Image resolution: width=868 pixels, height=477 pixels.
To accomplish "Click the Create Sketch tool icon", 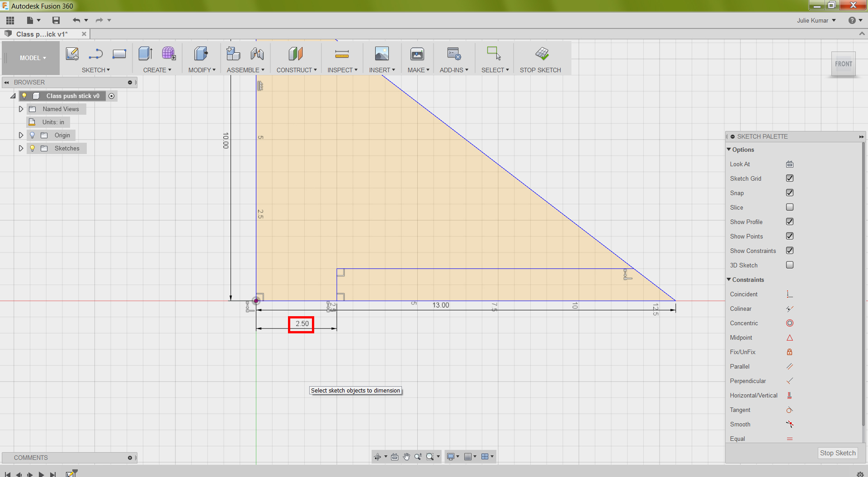I will coord(72,54).
